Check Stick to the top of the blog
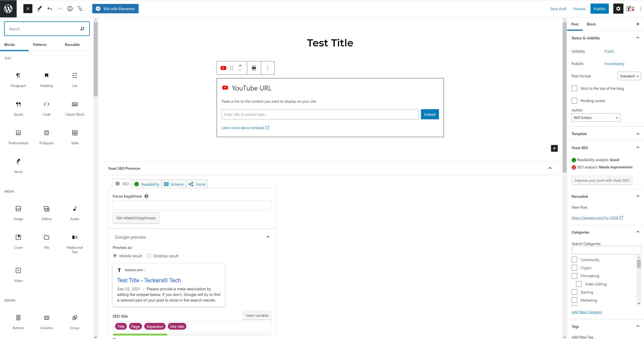644x339 pixels. 574,88
